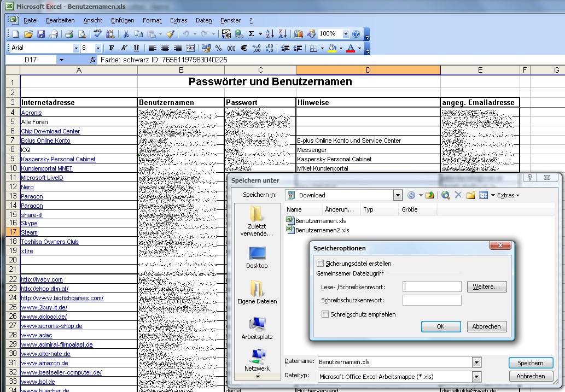565x392 pixels.
Task: Click the Save diskette icon
Action: [41, 34]
